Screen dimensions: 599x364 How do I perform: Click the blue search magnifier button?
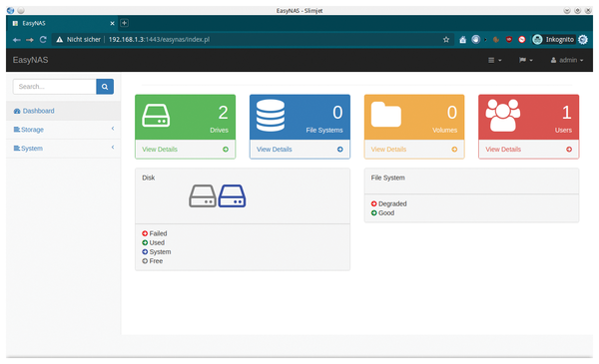[x=105, y=87]
